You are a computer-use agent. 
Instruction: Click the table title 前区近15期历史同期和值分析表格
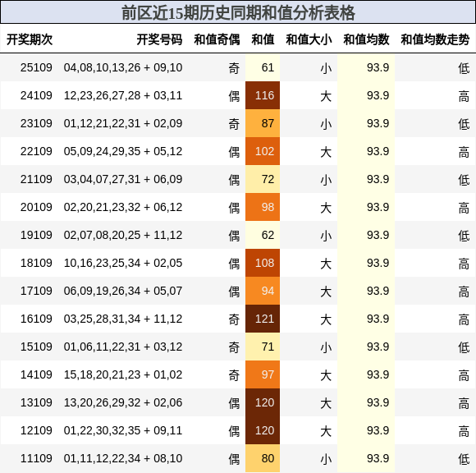pos(238,13)
